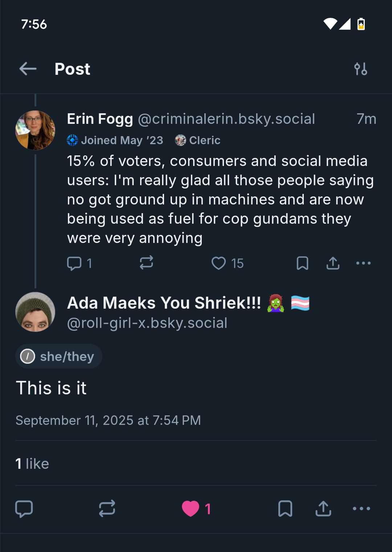The width and height of the screenshot is (392, 552).
Task: Bookmark Erin Fogg's post
Action: click(x=302, y=263)
